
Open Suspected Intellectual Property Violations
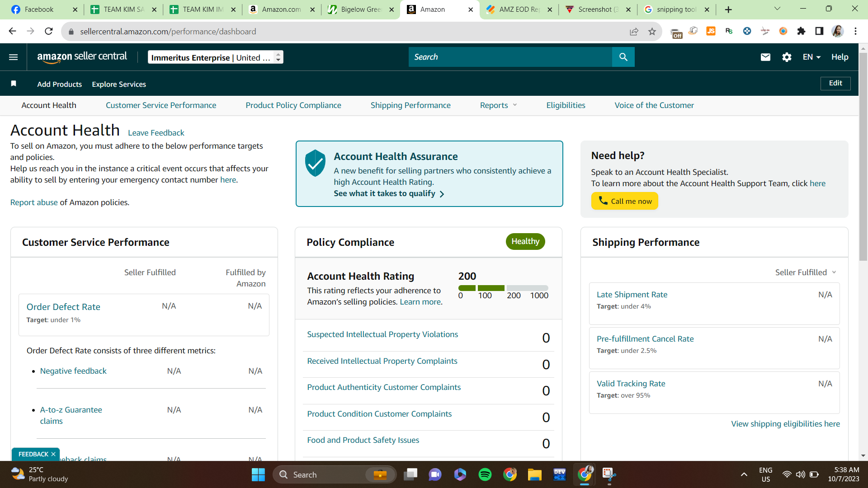pos(382,334)
